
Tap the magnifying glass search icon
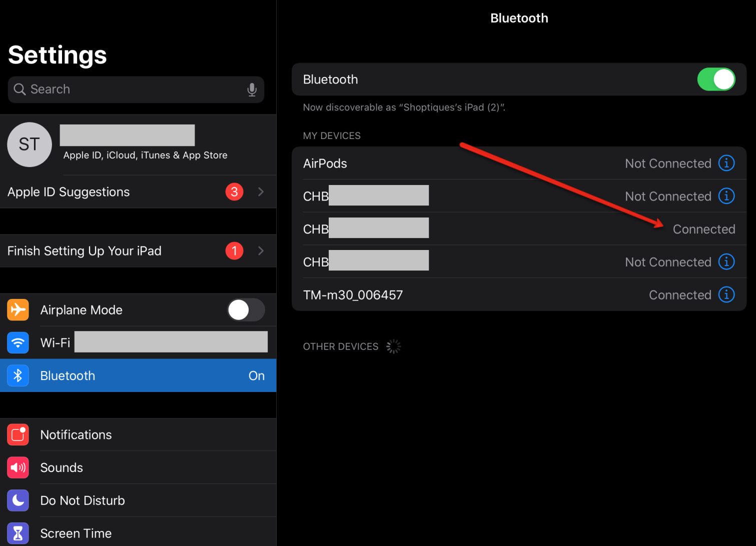click(20, 89)
